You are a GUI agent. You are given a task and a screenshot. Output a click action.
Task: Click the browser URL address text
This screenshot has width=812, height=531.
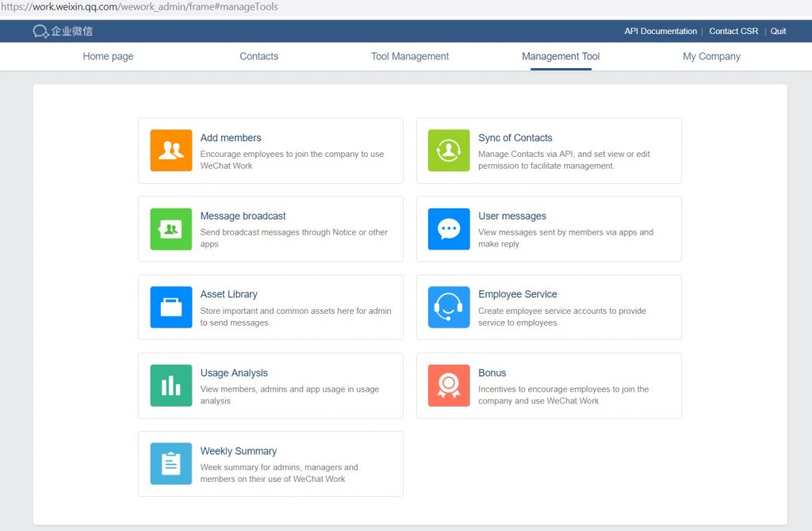point(140,6)
